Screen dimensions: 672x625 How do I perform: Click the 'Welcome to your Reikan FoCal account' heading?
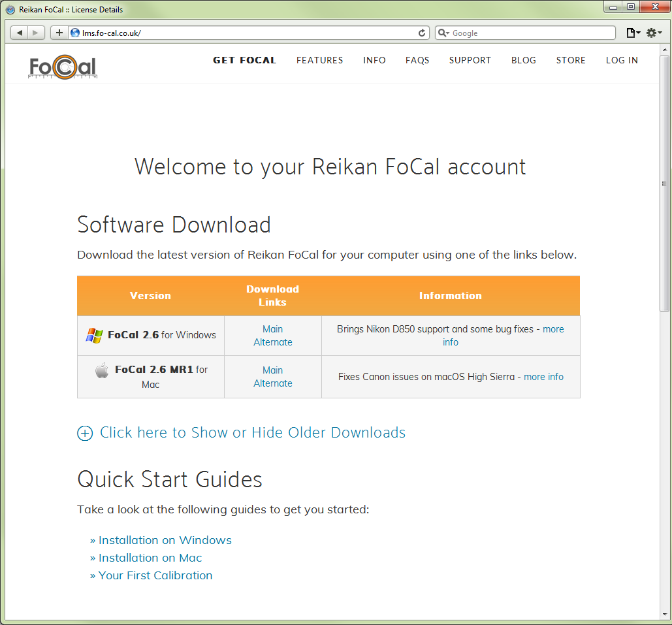(330, 167)
